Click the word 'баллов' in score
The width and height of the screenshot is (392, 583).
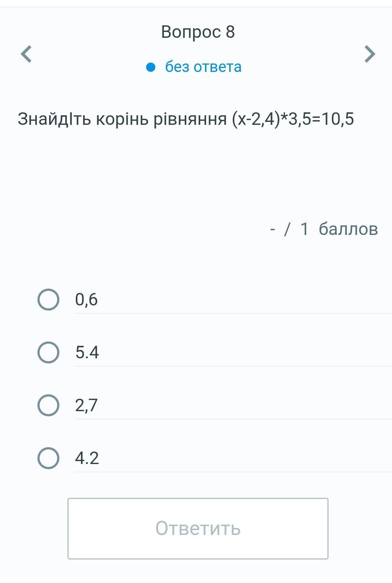348,229
